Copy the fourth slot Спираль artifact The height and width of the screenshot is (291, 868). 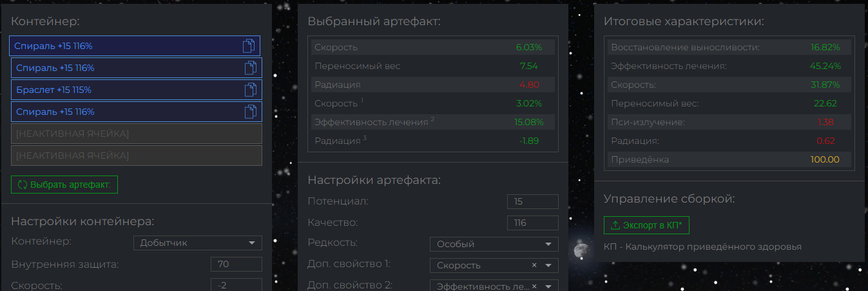pyautogui.click(x=251, y=112)
